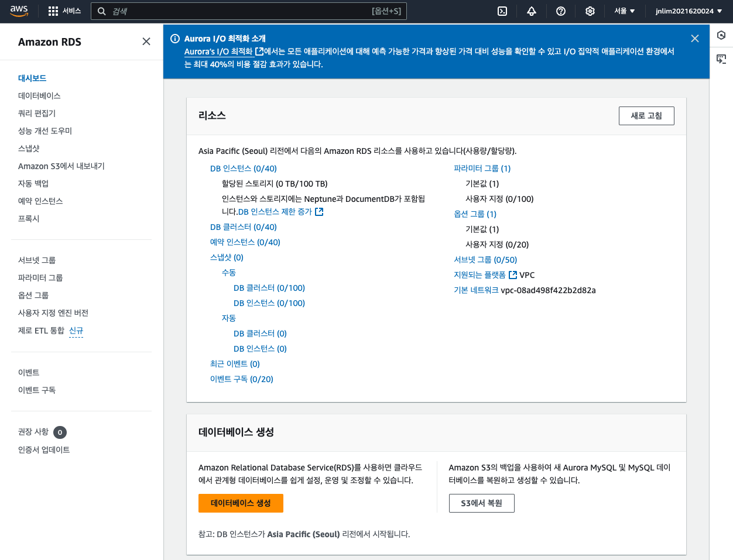
Task: Open the 서비스 grid menu icon
Action: [x=53, y=11]
